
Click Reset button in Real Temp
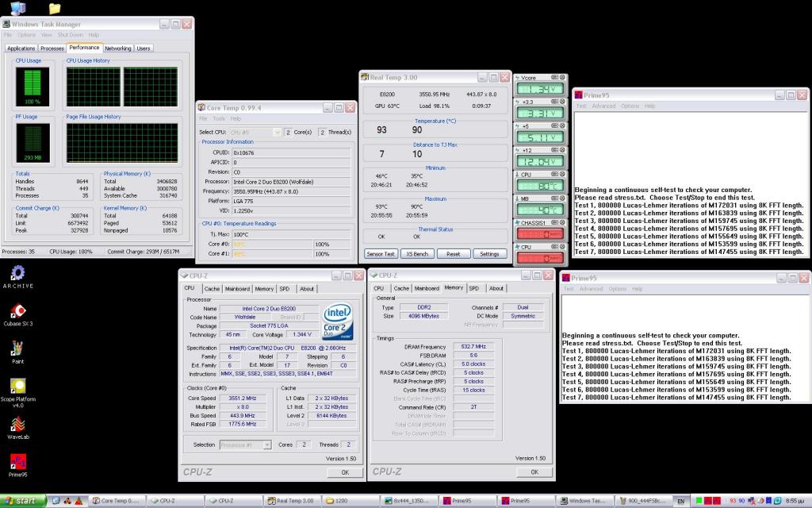453,254
